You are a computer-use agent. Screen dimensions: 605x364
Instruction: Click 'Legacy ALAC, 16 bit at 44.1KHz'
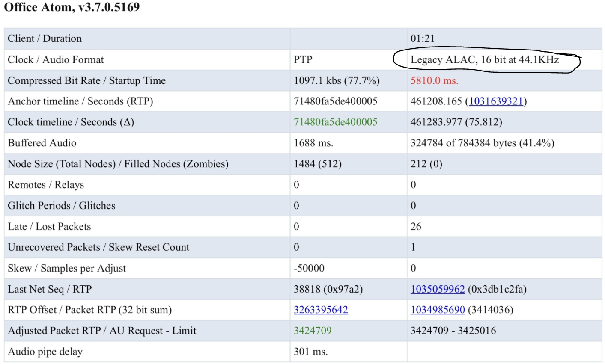(485, 60)
